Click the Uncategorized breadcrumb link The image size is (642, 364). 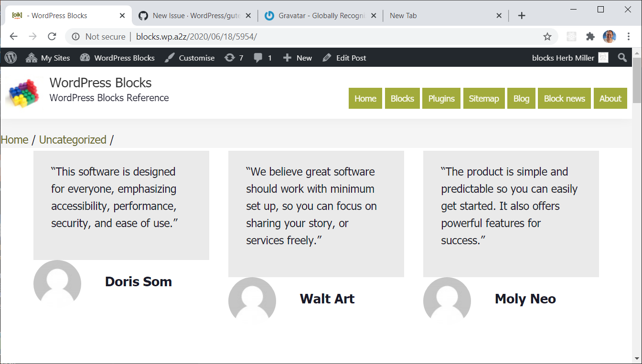point(73,140)
